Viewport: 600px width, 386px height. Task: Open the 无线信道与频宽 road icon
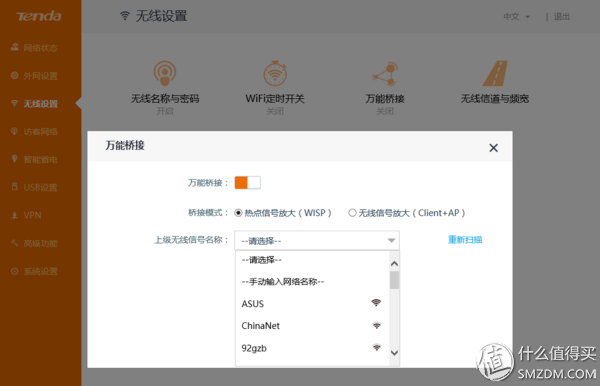(x=495, y=73)
